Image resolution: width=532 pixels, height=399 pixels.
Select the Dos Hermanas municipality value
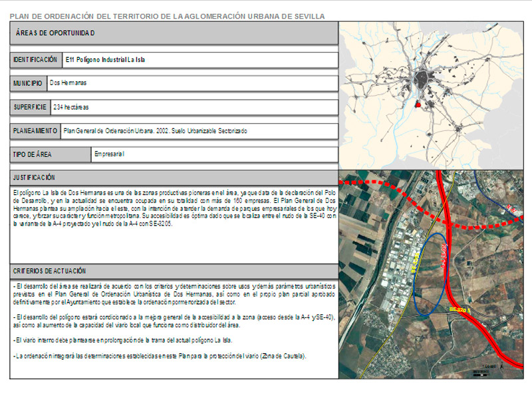[68, 83]
